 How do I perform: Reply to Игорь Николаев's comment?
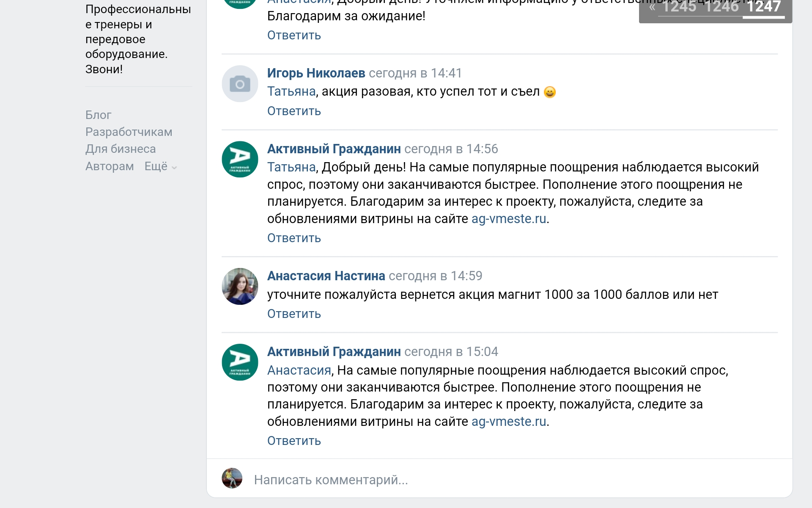[294, 111]
